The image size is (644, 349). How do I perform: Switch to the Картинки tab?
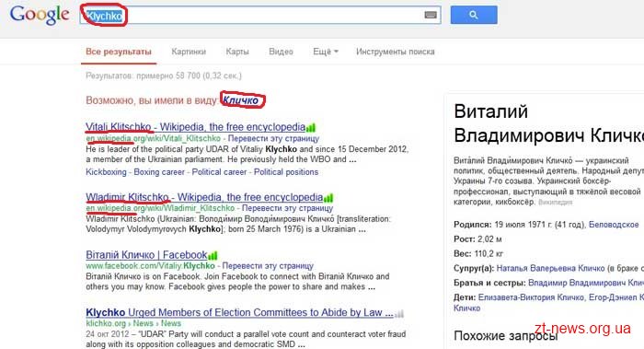point(189,52)
